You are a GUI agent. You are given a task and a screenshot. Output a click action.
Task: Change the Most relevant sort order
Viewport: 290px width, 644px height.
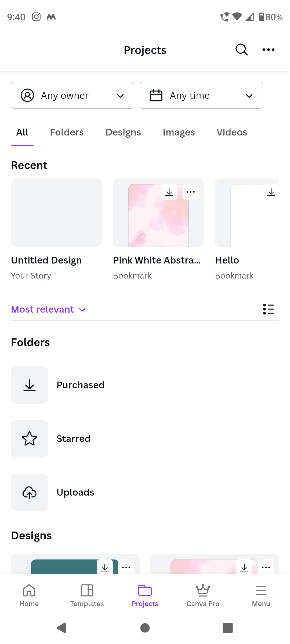[x=48, y=309]
